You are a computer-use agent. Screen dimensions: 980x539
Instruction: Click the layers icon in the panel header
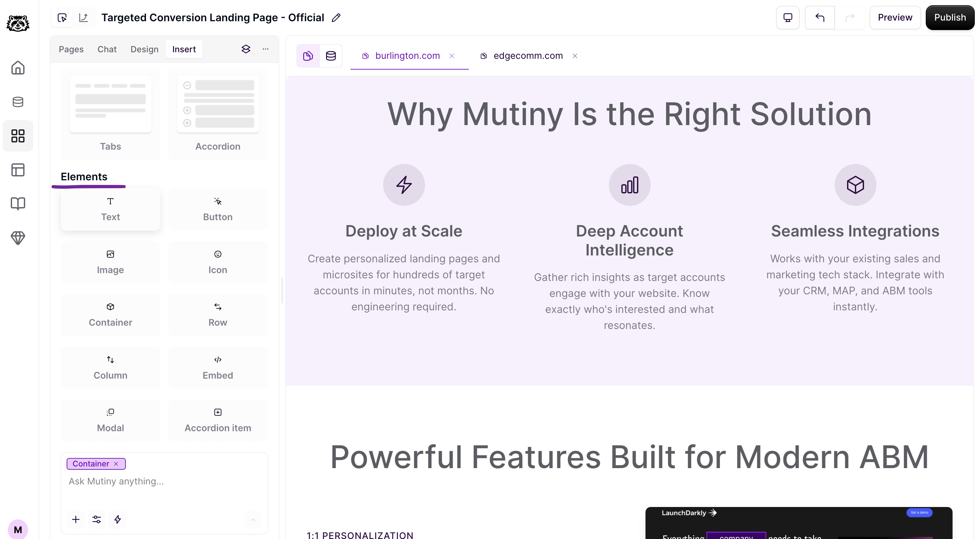(x=246, y=49)
